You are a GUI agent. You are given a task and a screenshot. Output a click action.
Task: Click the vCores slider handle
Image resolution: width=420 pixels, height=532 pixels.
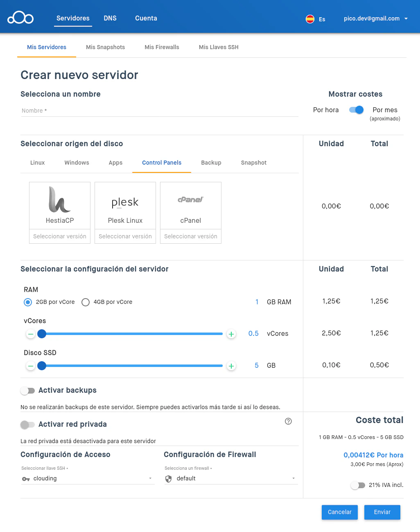pyautogui.click(x=42, y=334)
